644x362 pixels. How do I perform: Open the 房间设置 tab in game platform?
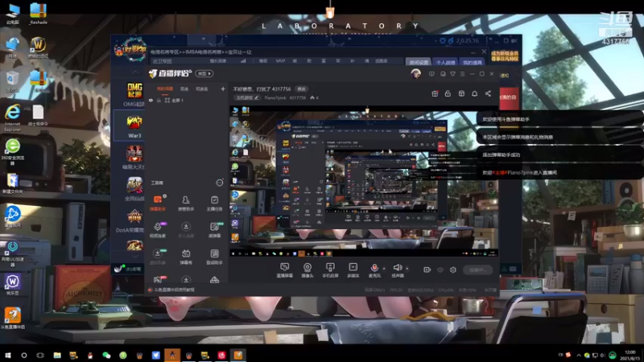click(419, 62)
